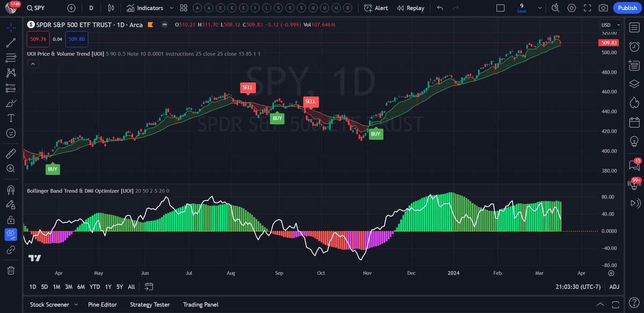Open the D interval selector
Screen dimensions: 644x313
[91, 8]
